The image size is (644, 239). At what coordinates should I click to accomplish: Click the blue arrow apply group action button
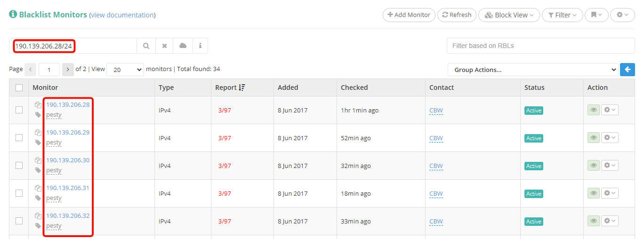click(x=627, y=70)
